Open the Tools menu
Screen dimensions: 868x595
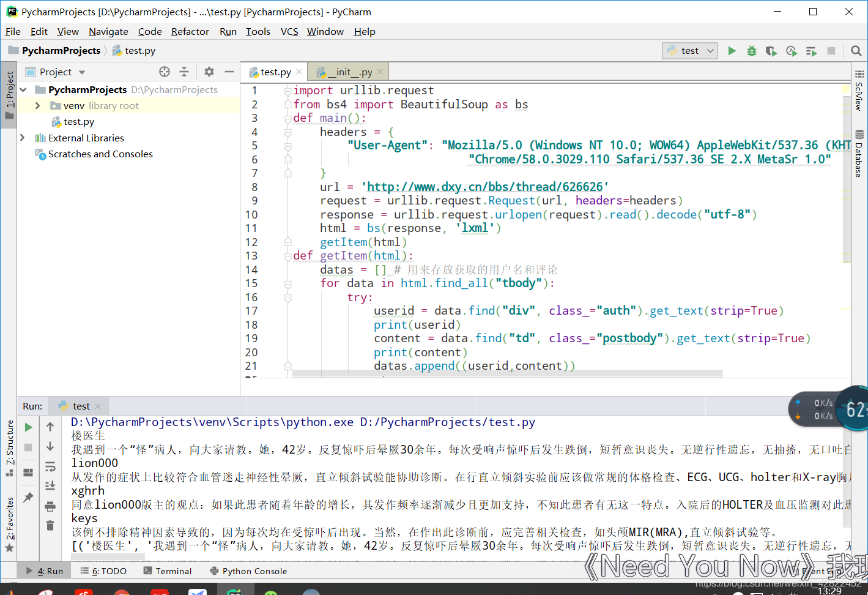[x=258, y=31]
